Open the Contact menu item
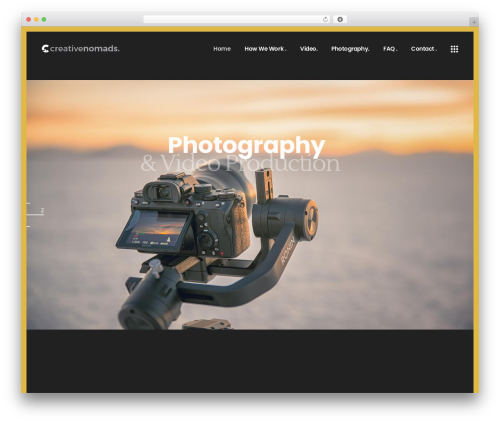 [x=424, y=49]
